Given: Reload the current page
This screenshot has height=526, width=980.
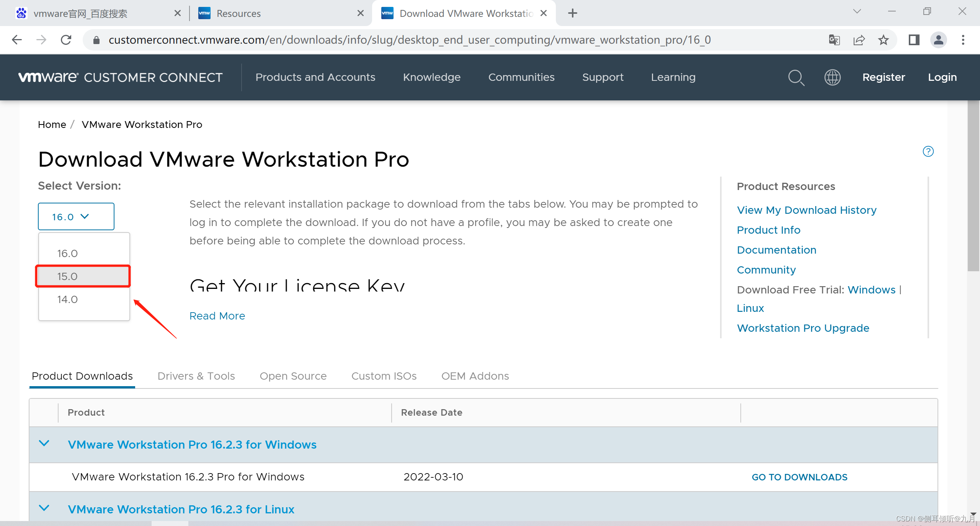Looking at the screenshot, I should point(66,40).
